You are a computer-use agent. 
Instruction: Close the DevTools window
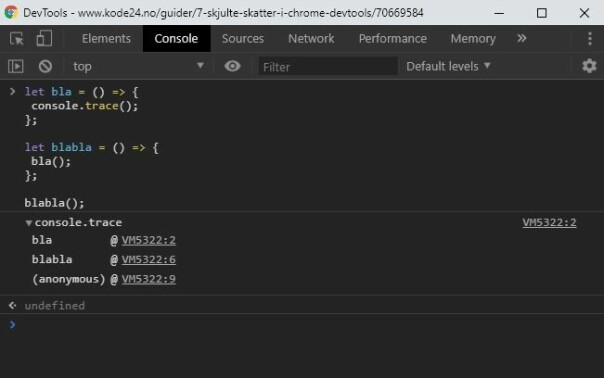point(584,13)
